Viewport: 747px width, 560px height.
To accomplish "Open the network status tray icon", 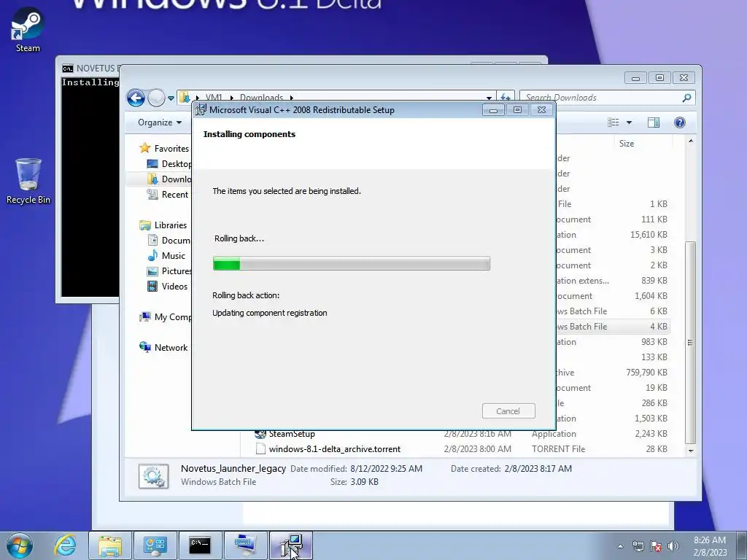I will click(638, 546).
